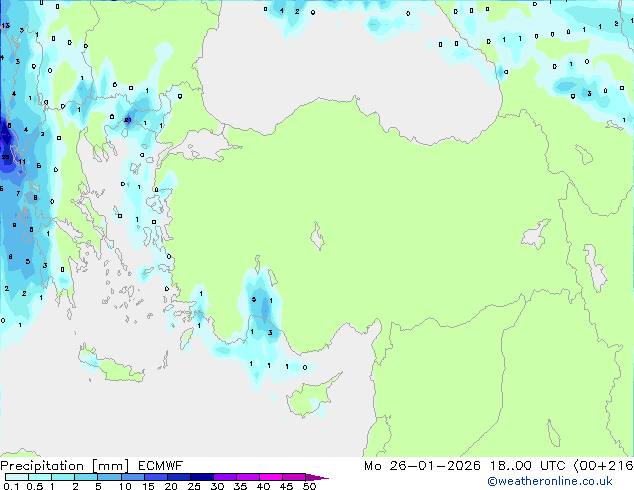Click the '18:00 UTC' time label
Viewport: 634px width, 490px height.
pos(528,466)
